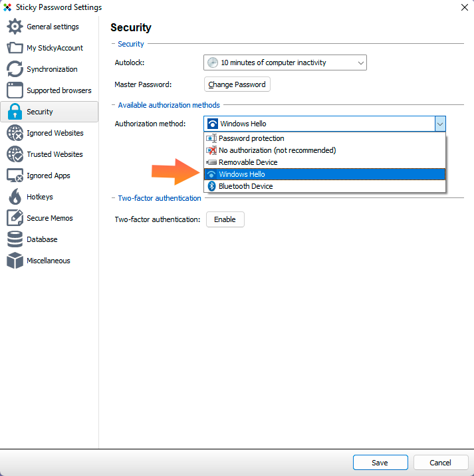Click the My StickyAccount folder icon
This screenshot has height=476, width=474.
coord(15,48)
